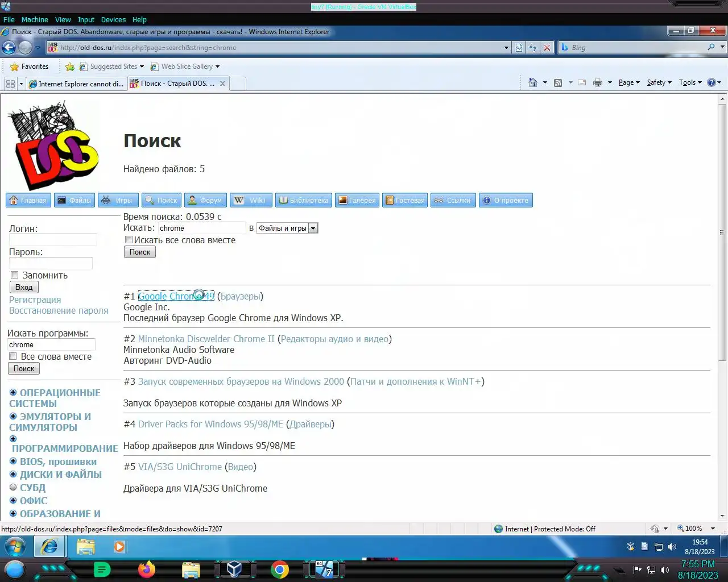Screen dimensions: 728x582
Task: Open Ссылки nav button
Action: tap(453, 200)
